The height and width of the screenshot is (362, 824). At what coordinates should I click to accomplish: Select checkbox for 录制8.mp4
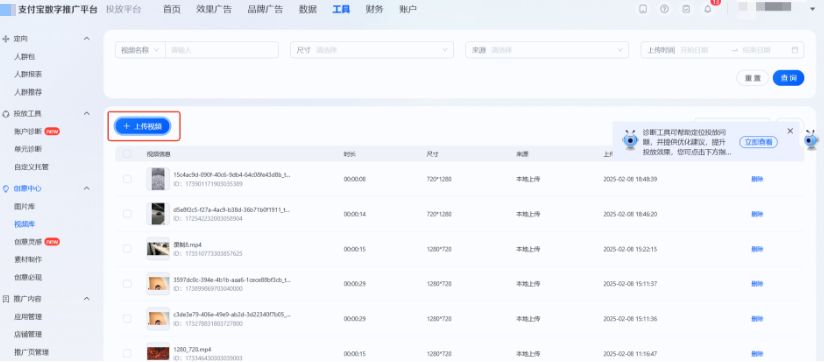127,249
